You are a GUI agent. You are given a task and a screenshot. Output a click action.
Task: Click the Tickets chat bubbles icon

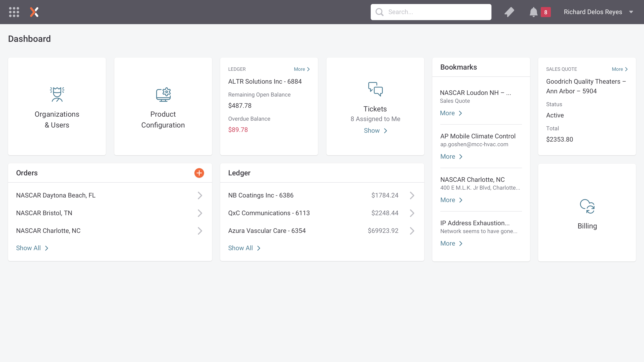click(375, 89)
